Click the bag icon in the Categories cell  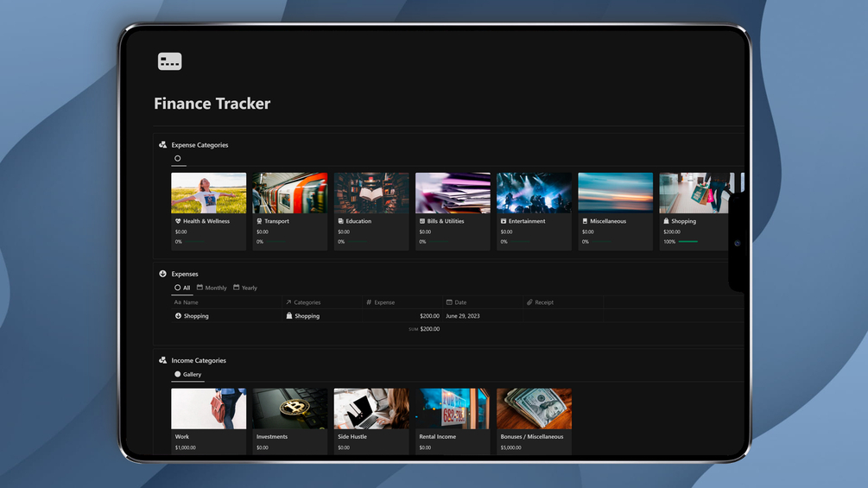[289, 316]
